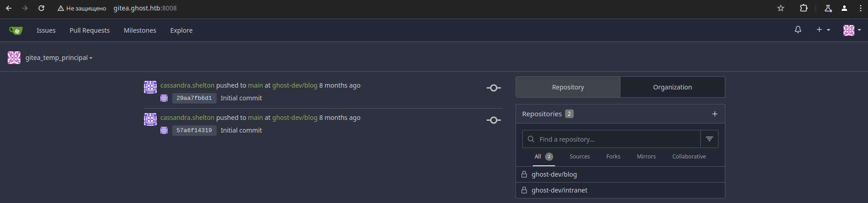Expand the user avatar profile menu
Image resolution: width=868 pixels, height=203 pixels.
tap(852, 30)
